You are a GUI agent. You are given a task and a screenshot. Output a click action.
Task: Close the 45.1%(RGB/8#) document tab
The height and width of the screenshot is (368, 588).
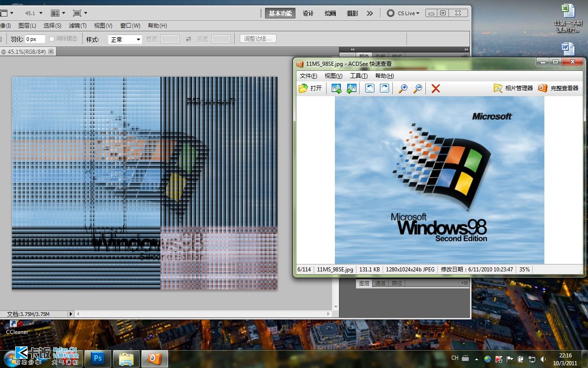[x=51, y=52]
